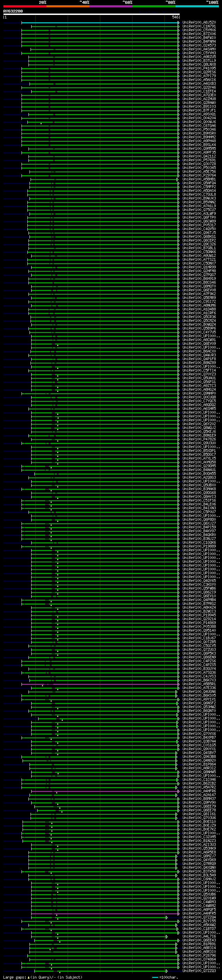Viewport: 222px width, 980px height.
Task: Click the red ~20% identity color legend bar
Action: (25, 6)
